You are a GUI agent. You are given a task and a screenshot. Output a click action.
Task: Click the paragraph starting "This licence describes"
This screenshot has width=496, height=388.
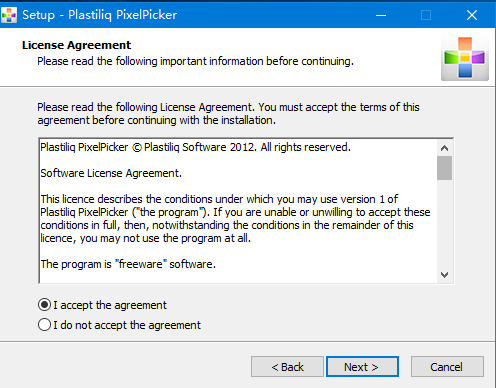(235, 219)
